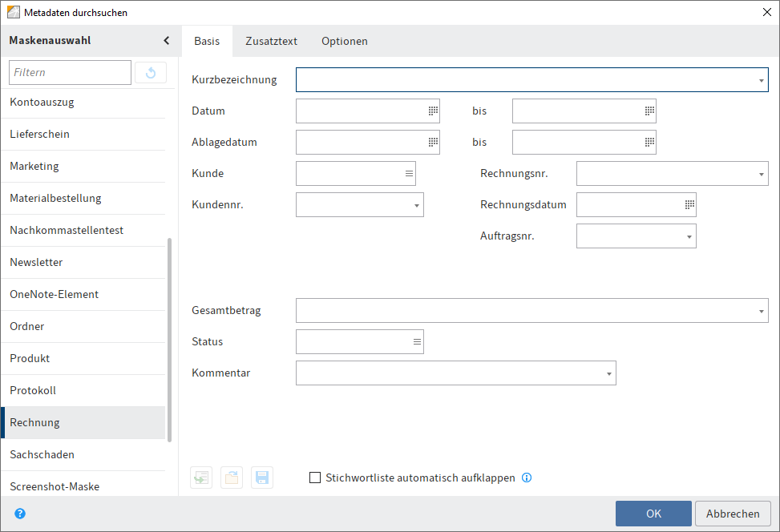Select Produkt mask

pos(83,358)
